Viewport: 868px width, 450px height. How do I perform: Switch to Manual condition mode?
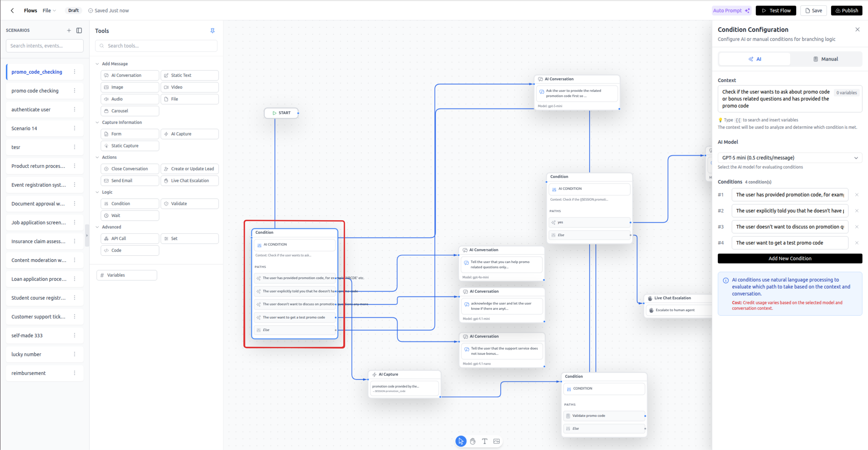825,59
